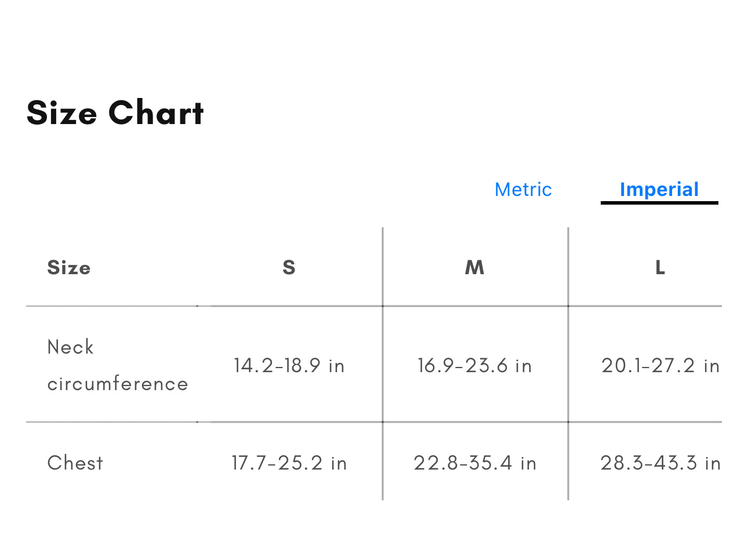The width and height of the screenshot is (748, 560).
Task: Click the 22.8-35.4 in chest value
Action: 474,463
